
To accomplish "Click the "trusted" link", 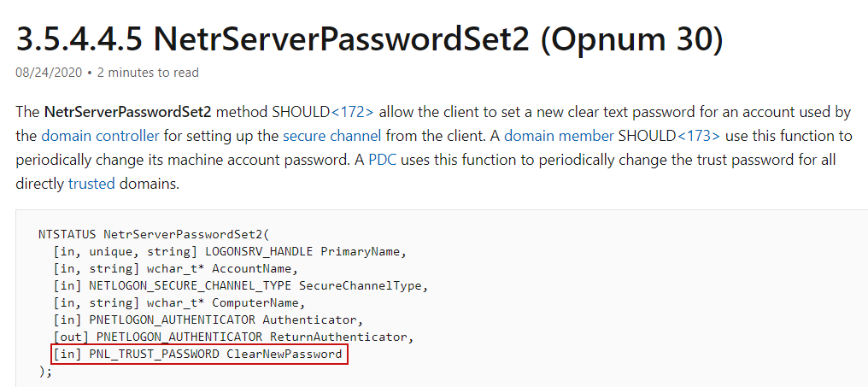I will 91,183.
